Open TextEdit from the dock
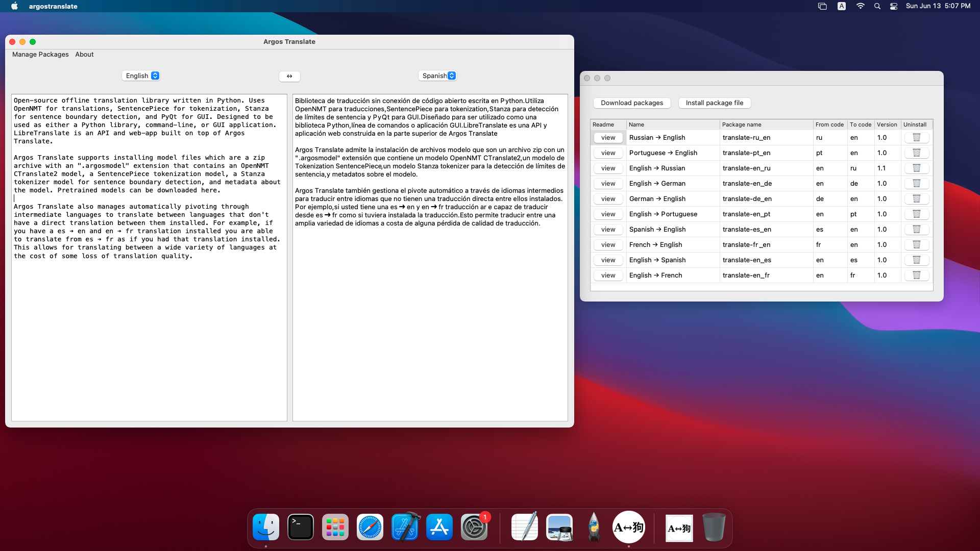The image size is (980, 551). coord(525,527)
